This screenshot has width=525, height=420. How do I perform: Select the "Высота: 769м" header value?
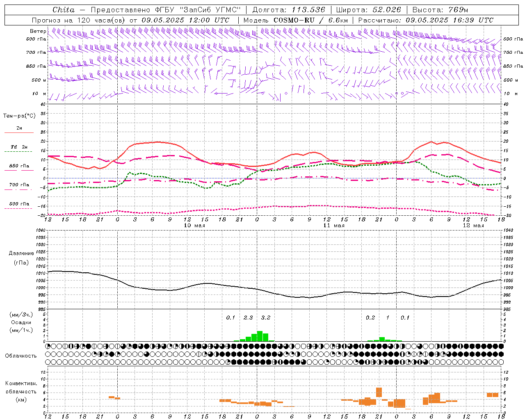(440, 9)
